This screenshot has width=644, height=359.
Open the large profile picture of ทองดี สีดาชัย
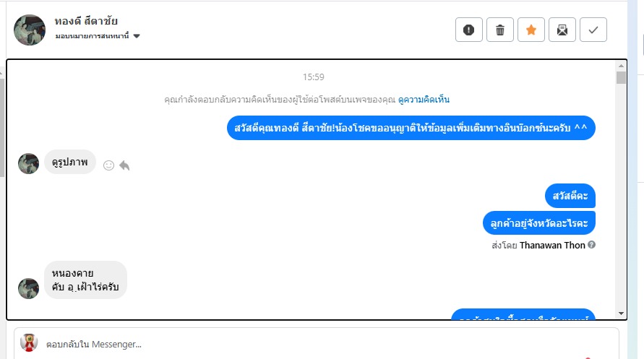pos(30,30)
